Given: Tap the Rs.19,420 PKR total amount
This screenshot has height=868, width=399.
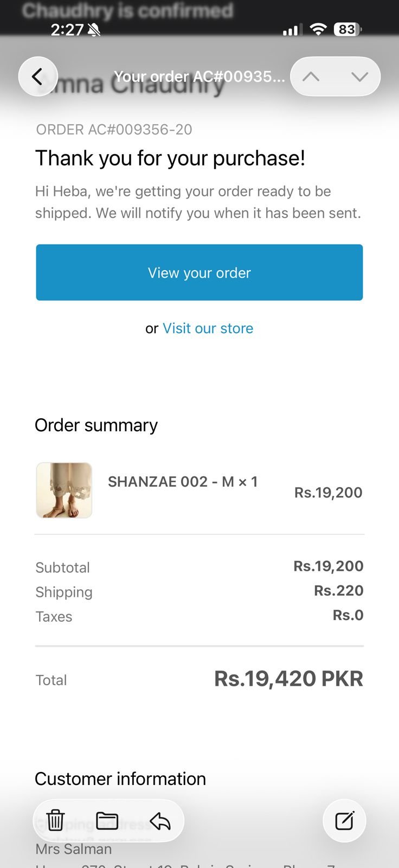Looking at the screenshot, I should coord(288,679).
